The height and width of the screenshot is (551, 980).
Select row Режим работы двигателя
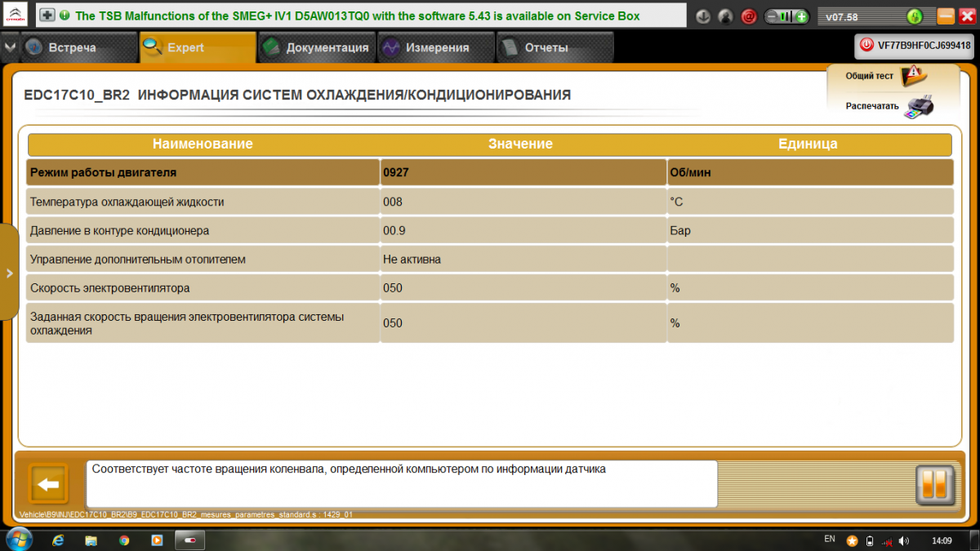pos(489,172)
